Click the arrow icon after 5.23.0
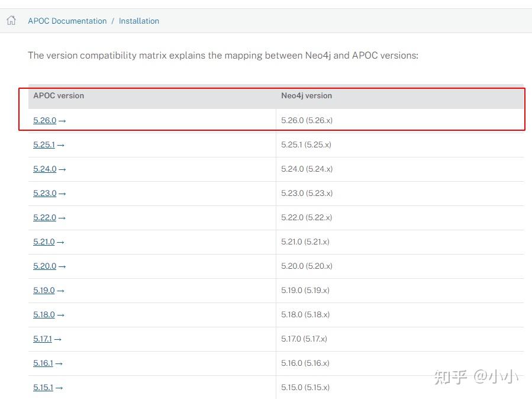This screenshot has height=399, width=532. 62,193
